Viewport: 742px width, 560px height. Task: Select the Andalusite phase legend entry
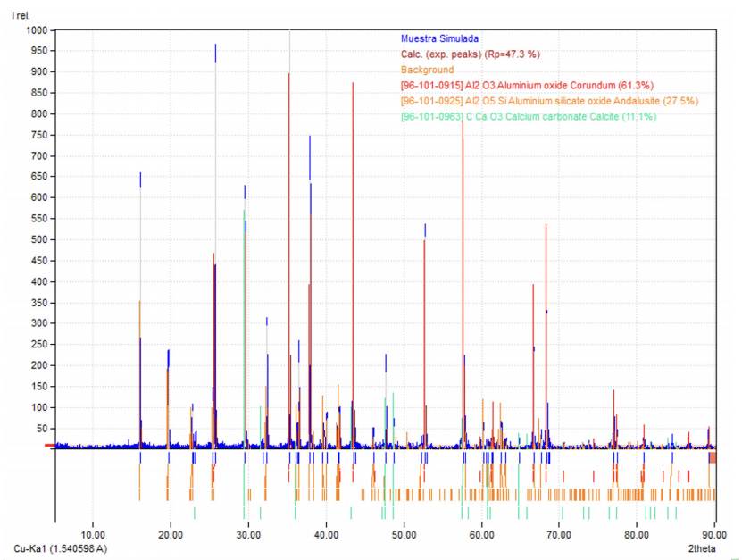tap(549, 101)
